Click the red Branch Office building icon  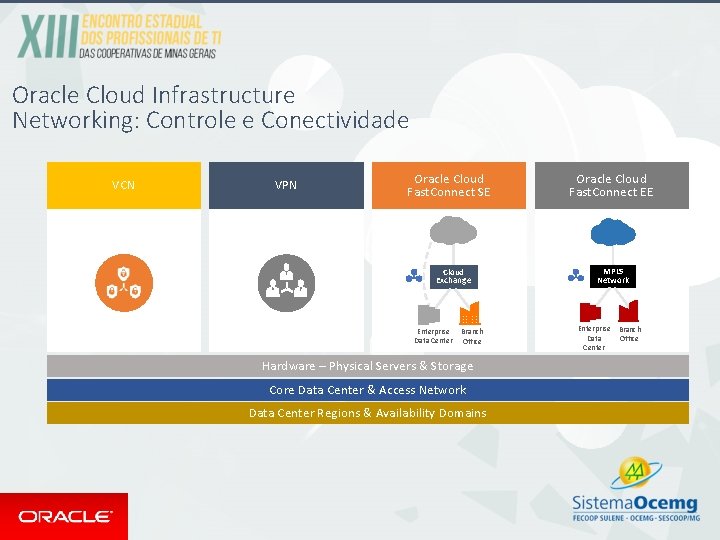coord(628,311)
